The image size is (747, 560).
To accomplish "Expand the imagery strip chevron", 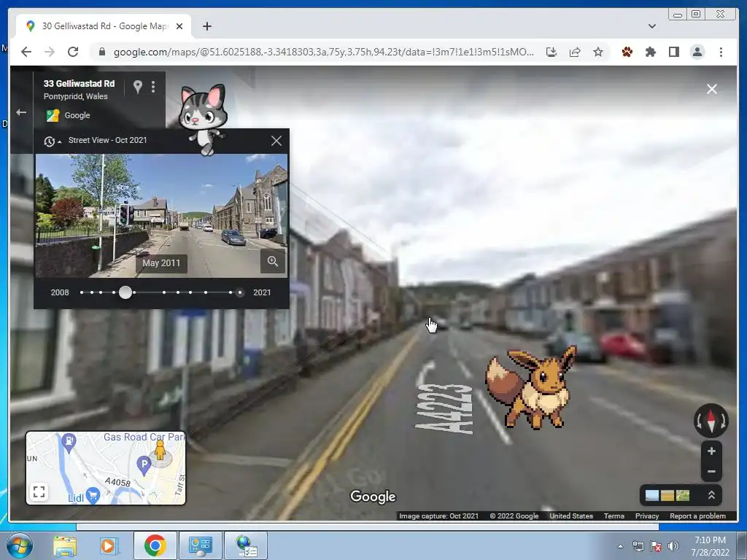I will tap(711, 495).
